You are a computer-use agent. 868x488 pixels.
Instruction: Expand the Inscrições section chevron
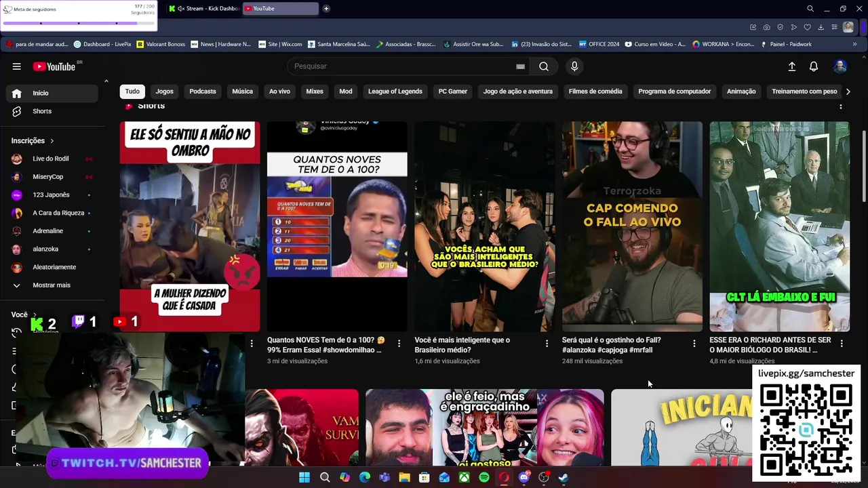click(52, 141)
